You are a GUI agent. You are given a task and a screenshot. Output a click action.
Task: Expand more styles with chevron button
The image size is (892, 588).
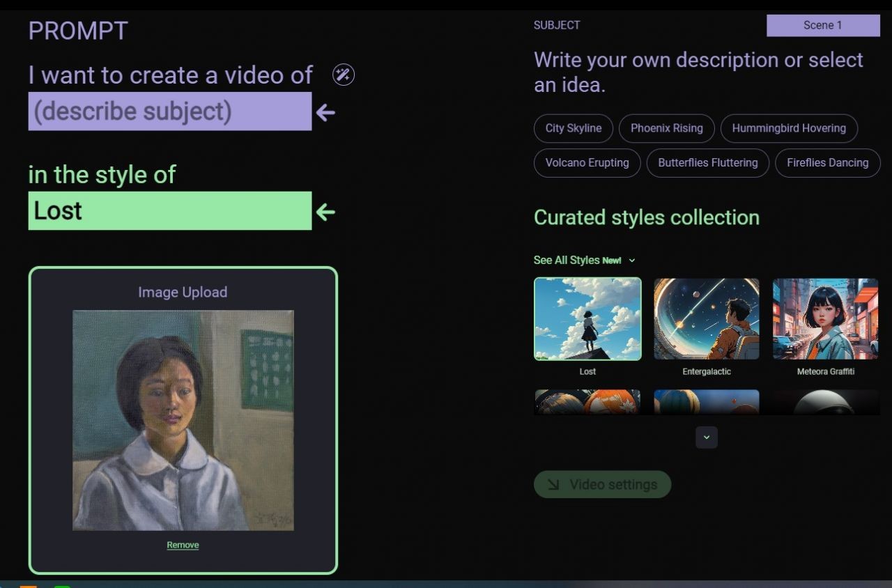[x=706, y=438]
